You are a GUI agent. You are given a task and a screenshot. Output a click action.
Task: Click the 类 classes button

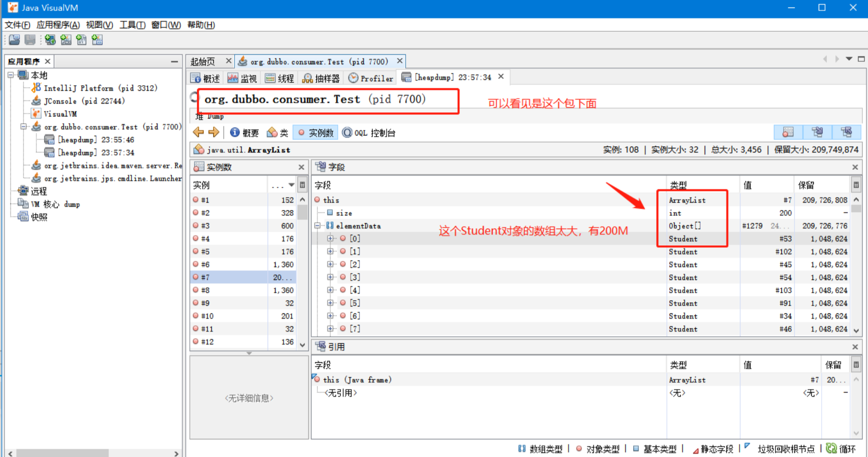[278, 132]
